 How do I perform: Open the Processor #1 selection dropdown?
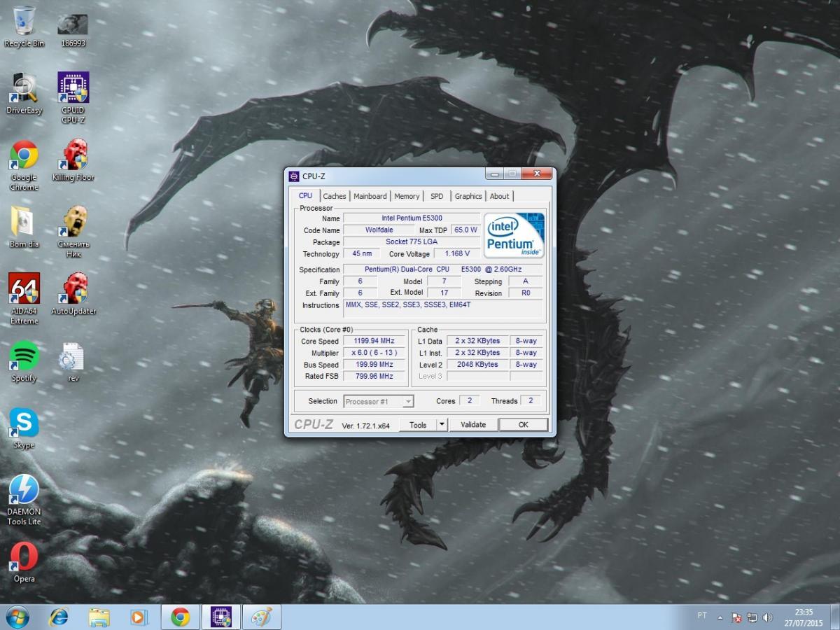(x=379, y=401)
